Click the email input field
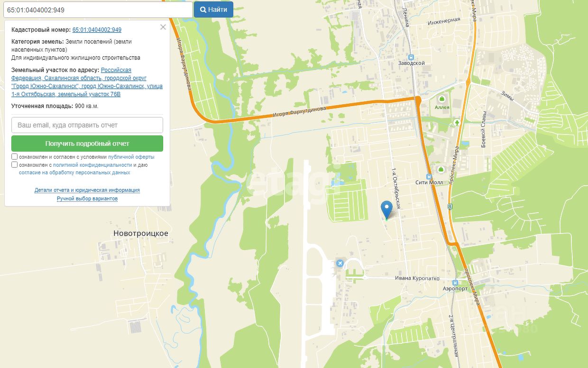The width and height of the screenshot is (588, 368). point(87,125)
